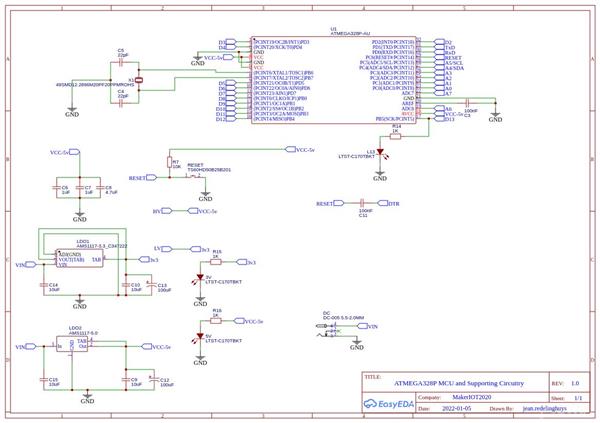Click the title 'ATMEGA328P MCU and Supporting Circuitry'
Image resolution: width=600 pixels, height=423 pixels.
point(459,383)
